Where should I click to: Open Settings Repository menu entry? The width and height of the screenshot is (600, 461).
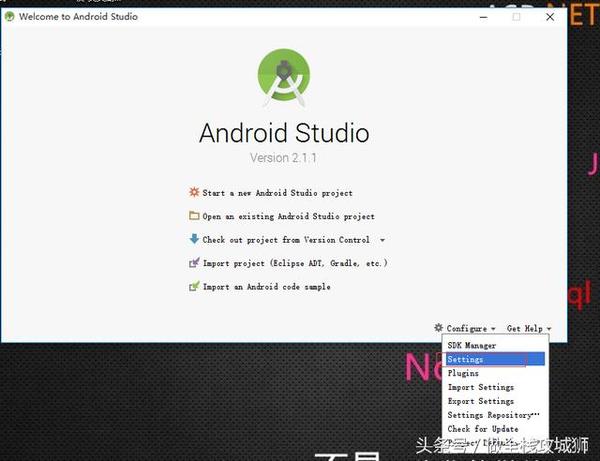point(496,415)
